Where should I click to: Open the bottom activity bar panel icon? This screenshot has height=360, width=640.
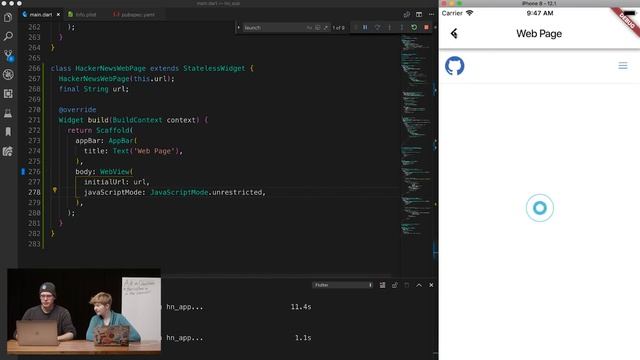8,151
